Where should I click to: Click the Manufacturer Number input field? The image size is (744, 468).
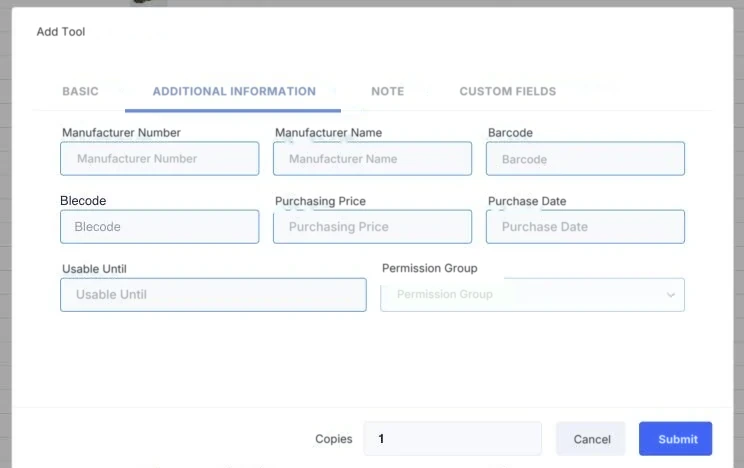[159, 159]
